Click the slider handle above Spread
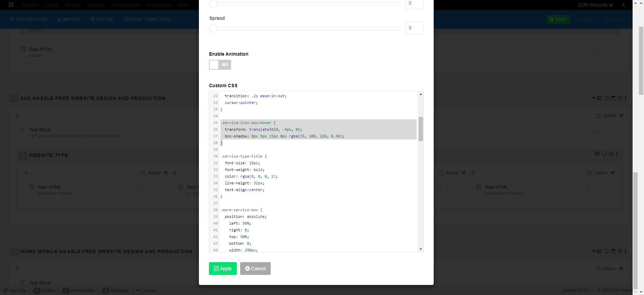The width and height of the screenshot is (644, 295). point(213,4)
